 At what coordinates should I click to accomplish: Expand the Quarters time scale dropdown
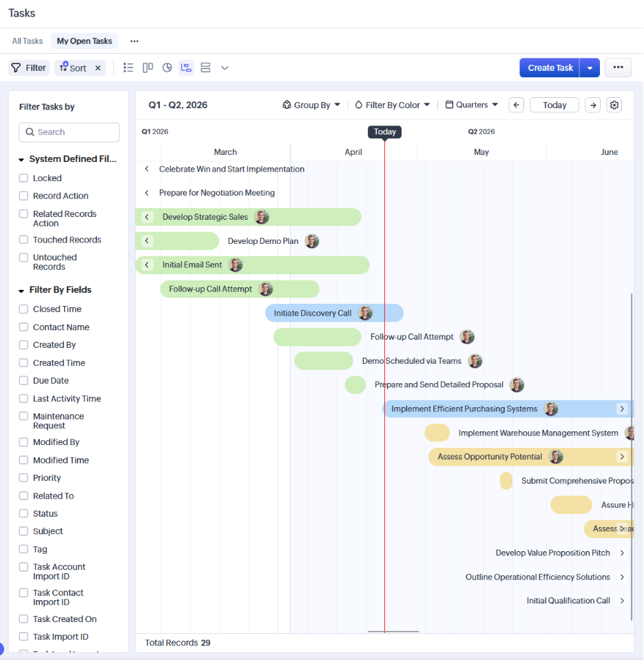point(472,105)
